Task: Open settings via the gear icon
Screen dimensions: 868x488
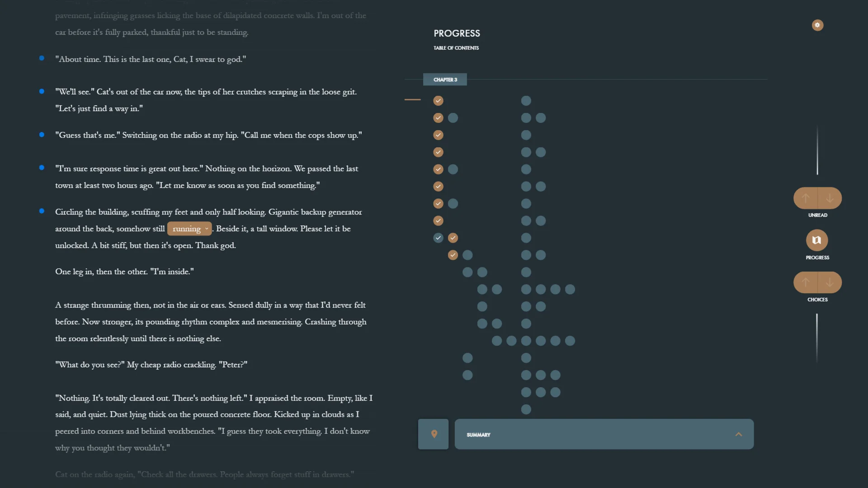Action: 817,25
